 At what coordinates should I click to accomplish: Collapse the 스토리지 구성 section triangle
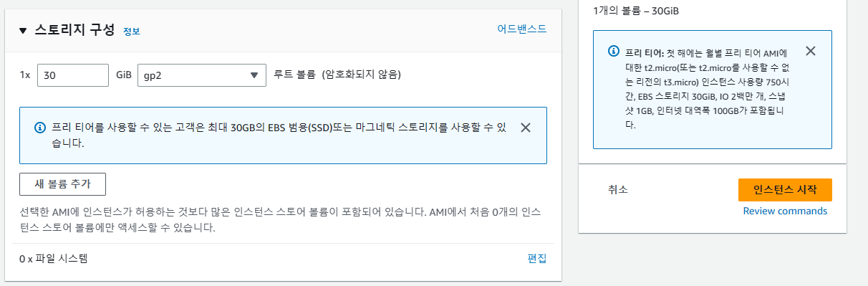23,31
